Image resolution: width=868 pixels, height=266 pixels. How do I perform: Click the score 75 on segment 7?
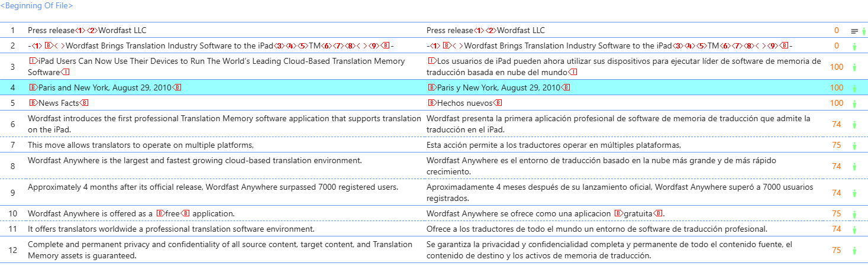pos(837,145)
